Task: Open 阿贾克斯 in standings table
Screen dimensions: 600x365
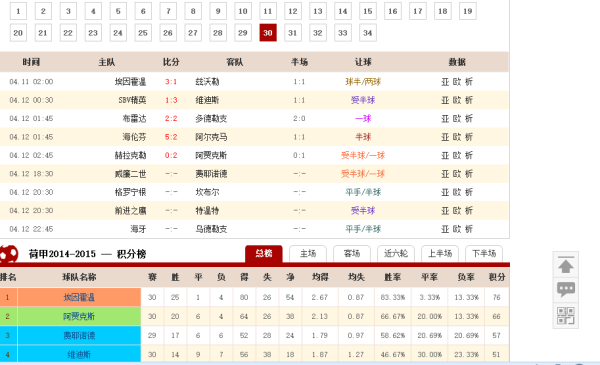Action: pyautogui.click(x=79, y=316)
